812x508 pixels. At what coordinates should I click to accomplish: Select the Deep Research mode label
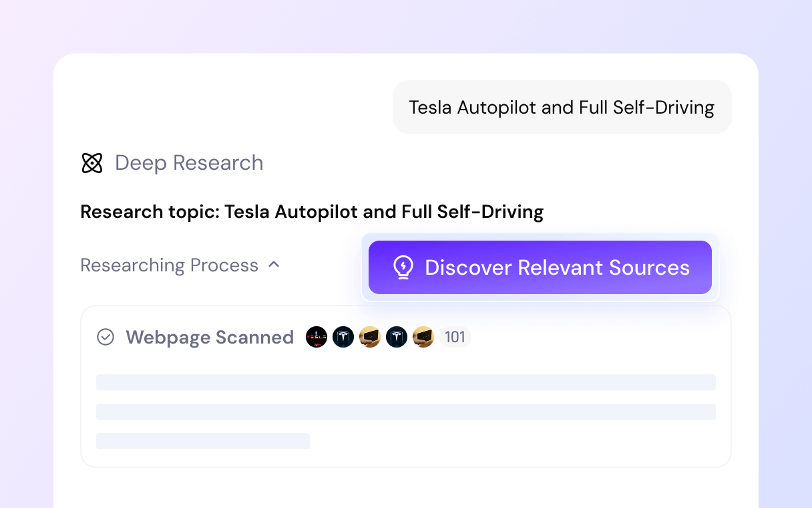[x=189, y=163]
